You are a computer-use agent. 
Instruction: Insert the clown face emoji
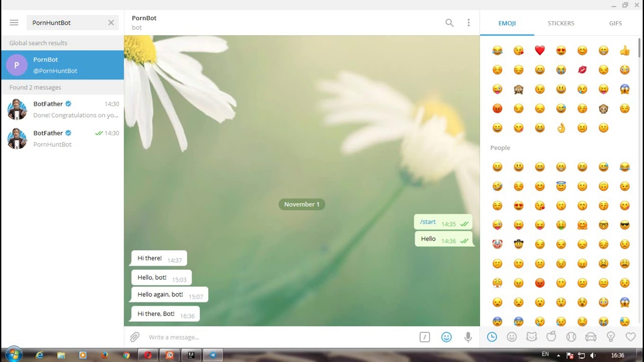pyautogui.click(x=497, y=244)
